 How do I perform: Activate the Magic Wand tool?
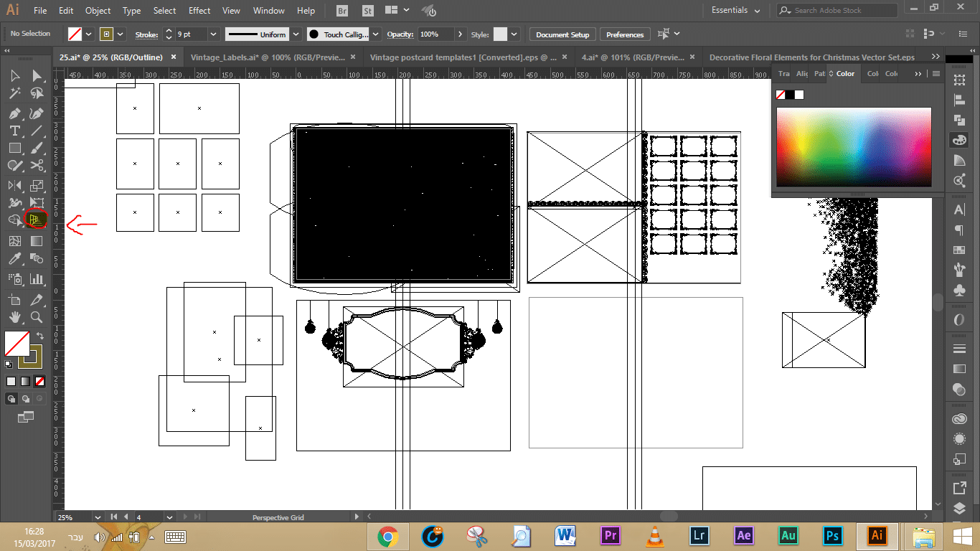pos(14,93)
